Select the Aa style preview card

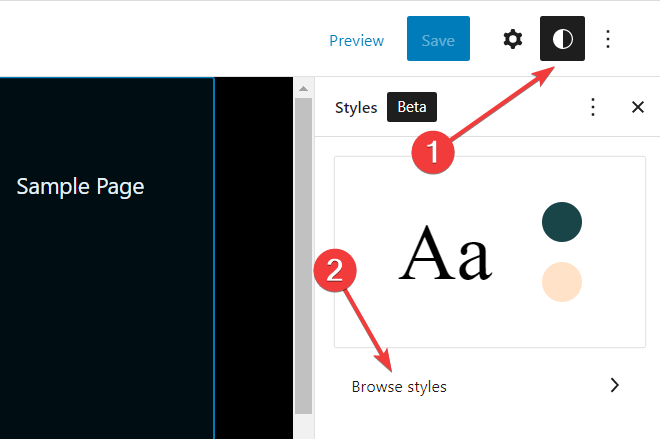click(490, 252)
